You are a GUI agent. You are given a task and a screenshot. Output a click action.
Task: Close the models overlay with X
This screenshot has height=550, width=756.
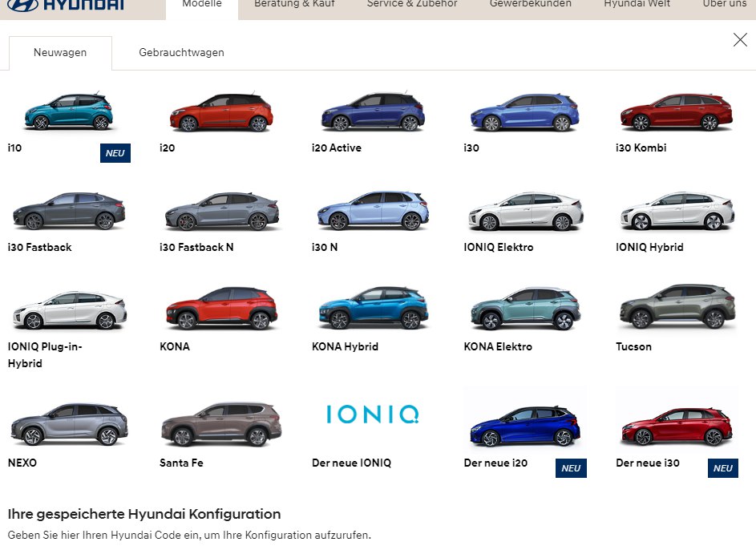coord(740,39)
